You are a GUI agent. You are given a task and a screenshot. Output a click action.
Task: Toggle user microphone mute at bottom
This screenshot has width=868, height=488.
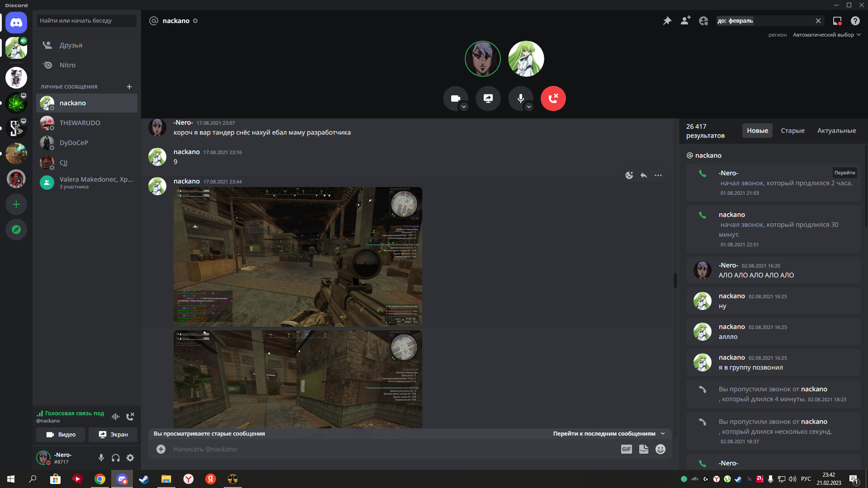101,458
